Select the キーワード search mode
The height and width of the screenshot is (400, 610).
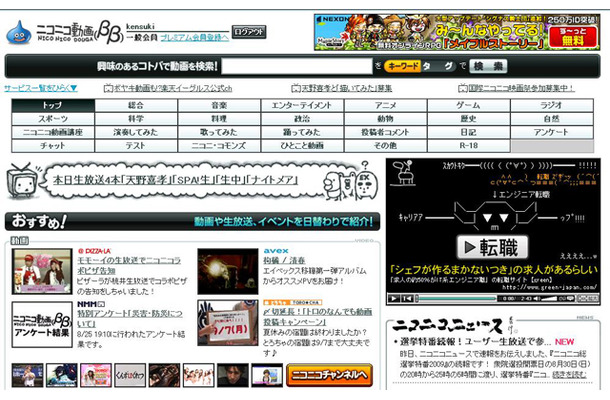tap(403, 66)
